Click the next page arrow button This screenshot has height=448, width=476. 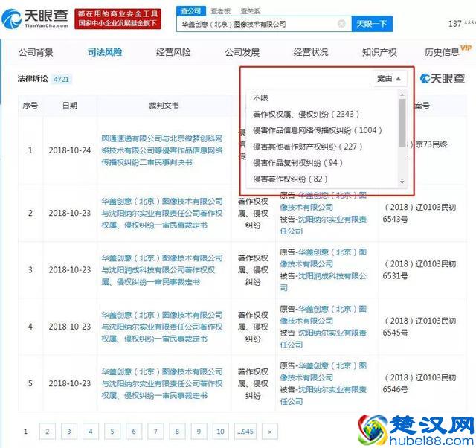[x=270, y=432]
